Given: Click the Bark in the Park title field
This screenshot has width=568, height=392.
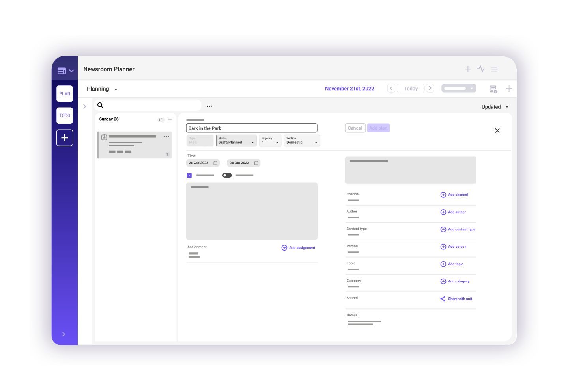Looking at the screenshot, I should coord(252,128).
